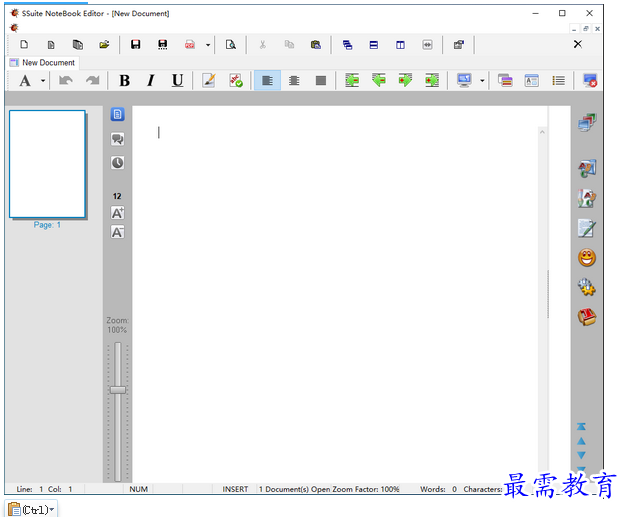Click monitor with red X icon

pos(590,81)
